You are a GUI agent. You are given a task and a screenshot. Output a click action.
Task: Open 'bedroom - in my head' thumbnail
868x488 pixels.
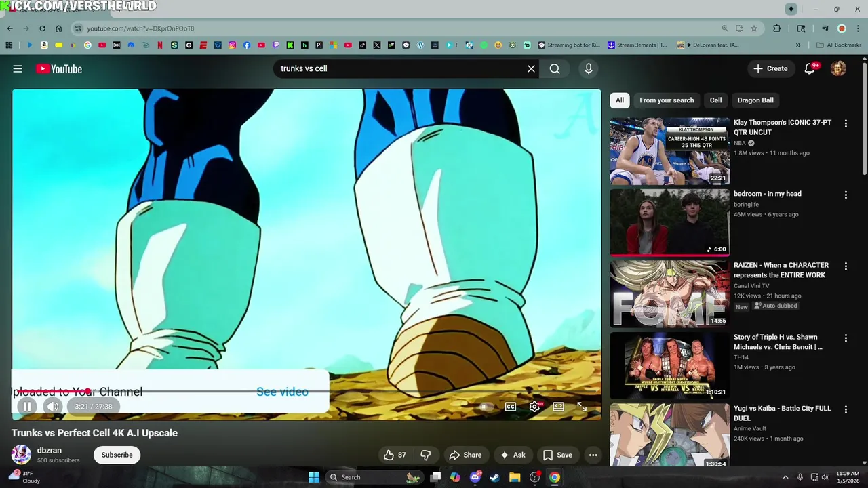tap(669, 222)
